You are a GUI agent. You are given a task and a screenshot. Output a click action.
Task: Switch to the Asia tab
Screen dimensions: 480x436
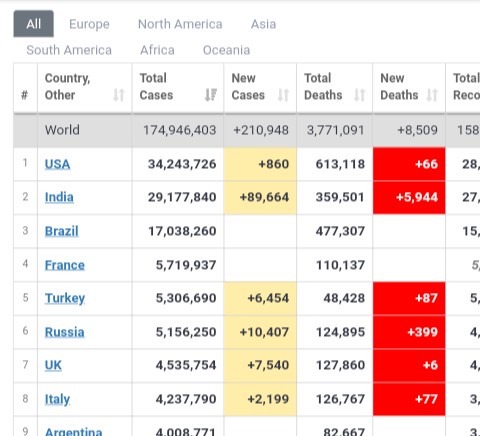[263, 24]
